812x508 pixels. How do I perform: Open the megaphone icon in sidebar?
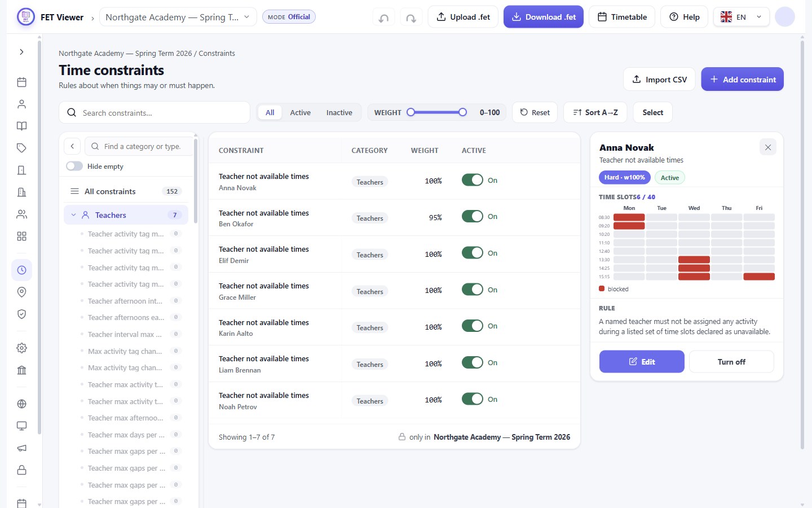21,448
